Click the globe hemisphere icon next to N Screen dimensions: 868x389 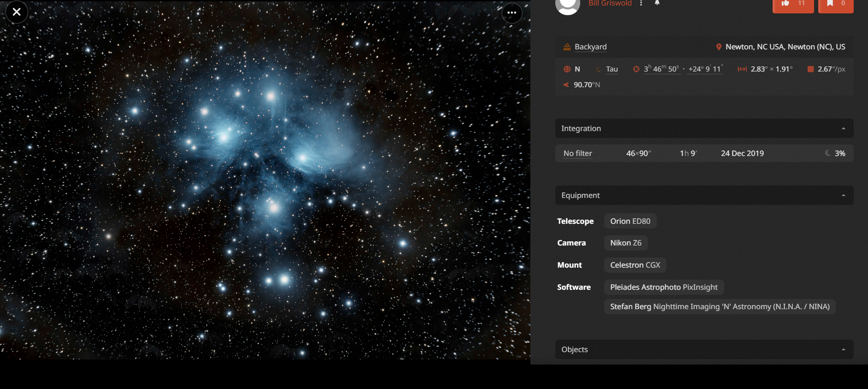tap(567, 69)
